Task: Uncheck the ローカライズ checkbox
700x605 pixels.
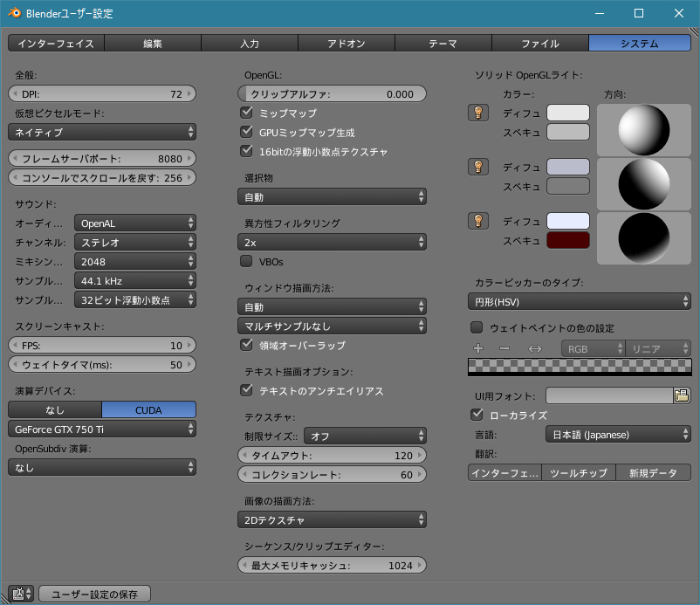Action: coord(477,415)
